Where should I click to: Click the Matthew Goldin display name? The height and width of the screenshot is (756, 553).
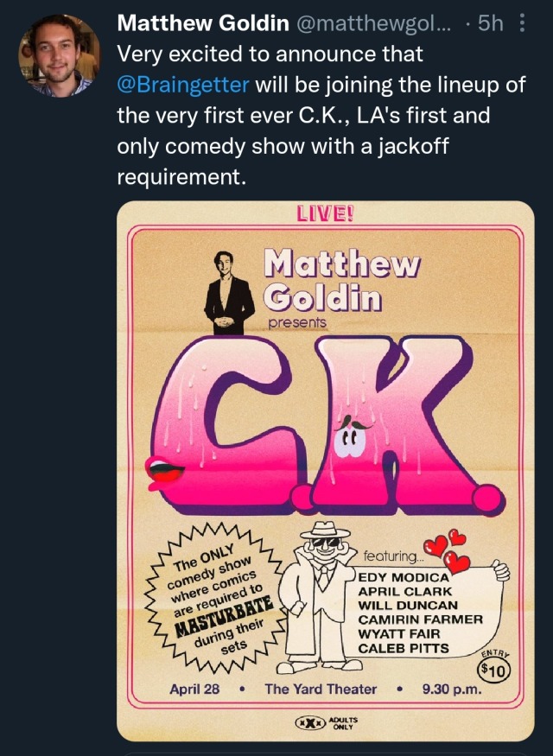tap(202, 23)
